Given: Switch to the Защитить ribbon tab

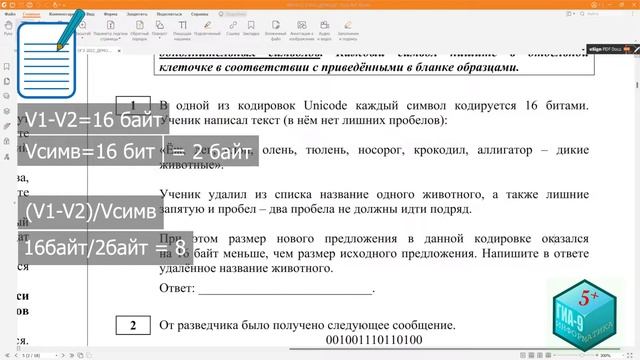Looking at the screenshot, I should tap(137, 14).
